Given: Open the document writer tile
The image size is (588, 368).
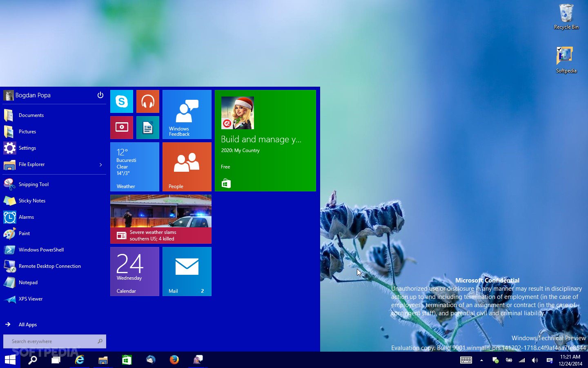Looking at the screenshot, I should [x=148, y=128].
